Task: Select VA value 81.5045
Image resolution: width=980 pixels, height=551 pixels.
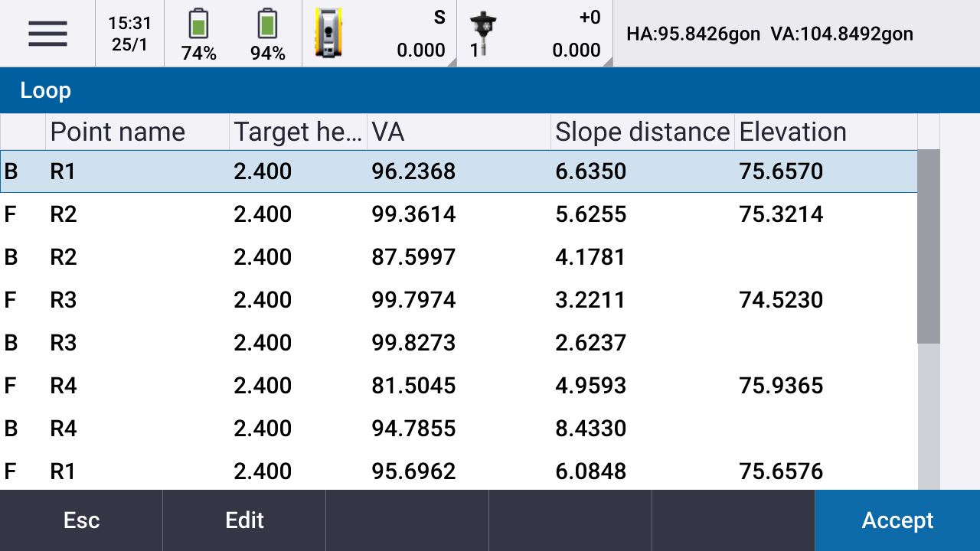Action: pyautogui.click(x=413, y=386)
